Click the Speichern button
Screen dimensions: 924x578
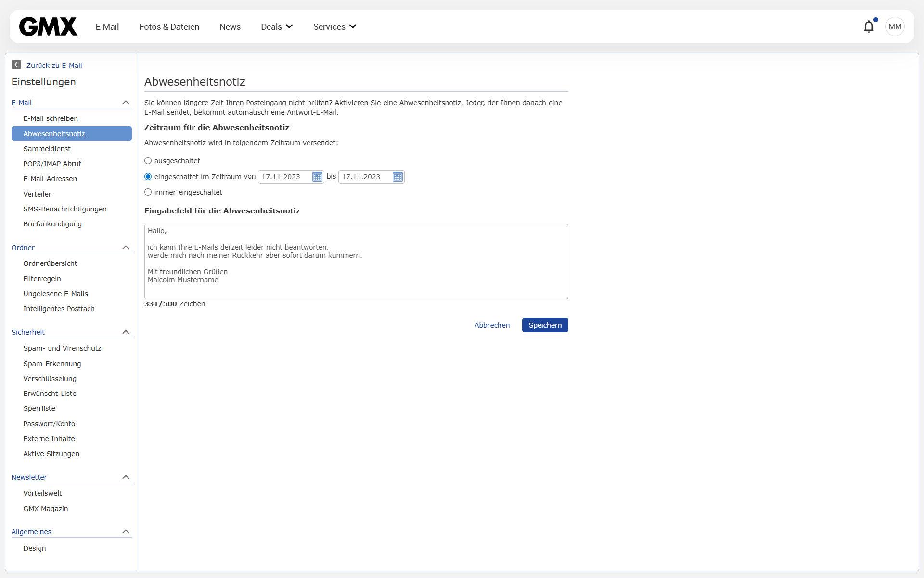click(545, 325)
